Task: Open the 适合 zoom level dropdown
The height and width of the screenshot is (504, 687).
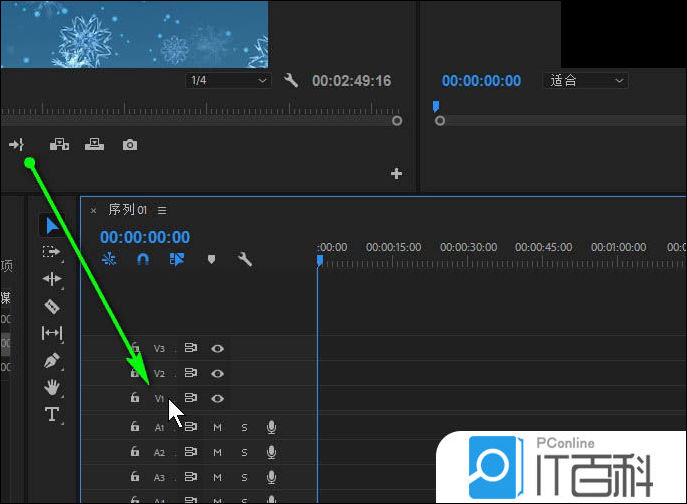Action: pos(586,81)
